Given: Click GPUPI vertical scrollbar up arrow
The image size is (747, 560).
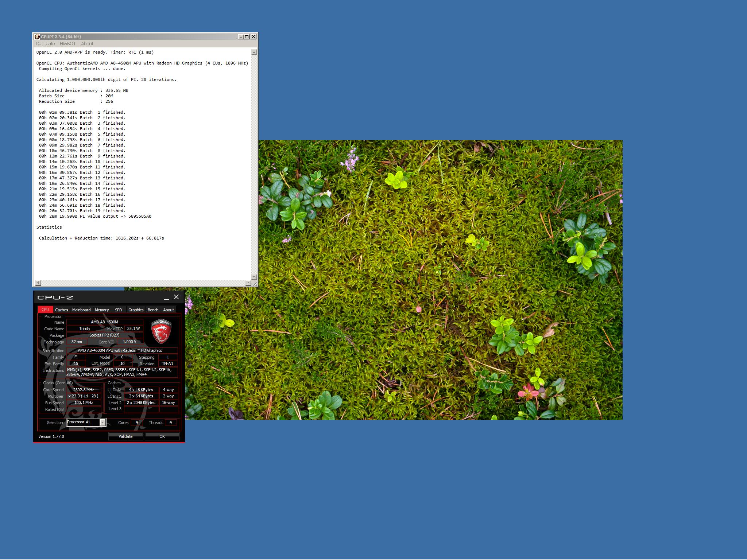Looking at the screenshot, I should pyautogui.click(x=254, y=52).
